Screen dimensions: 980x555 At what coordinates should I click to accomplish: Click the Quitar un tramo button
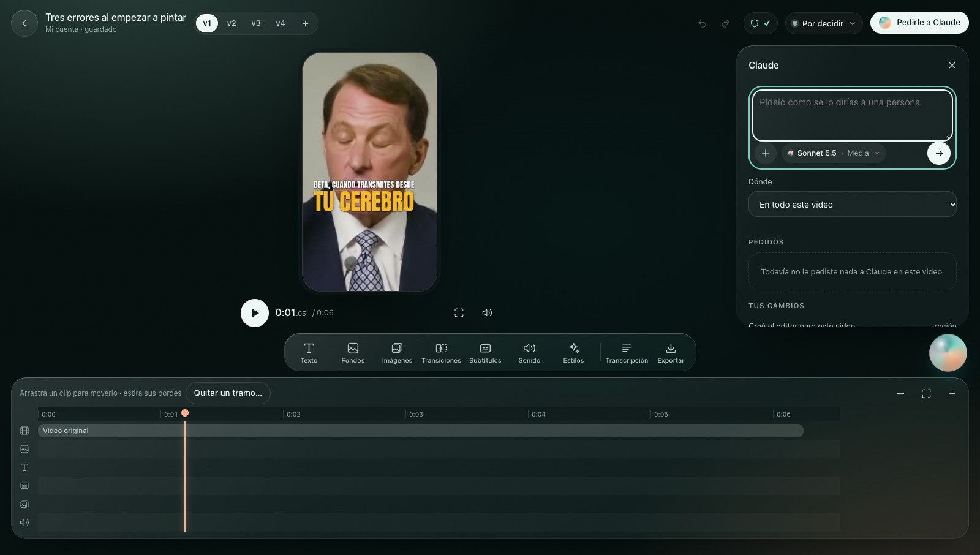pyautogui.click(x=228, y=393)
